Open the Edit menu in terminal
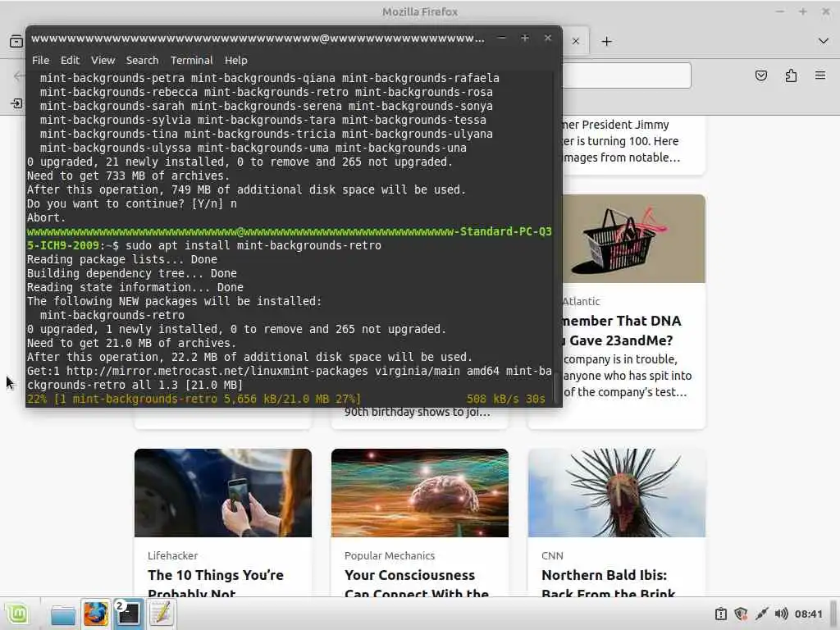 click(x=70, y=60)
